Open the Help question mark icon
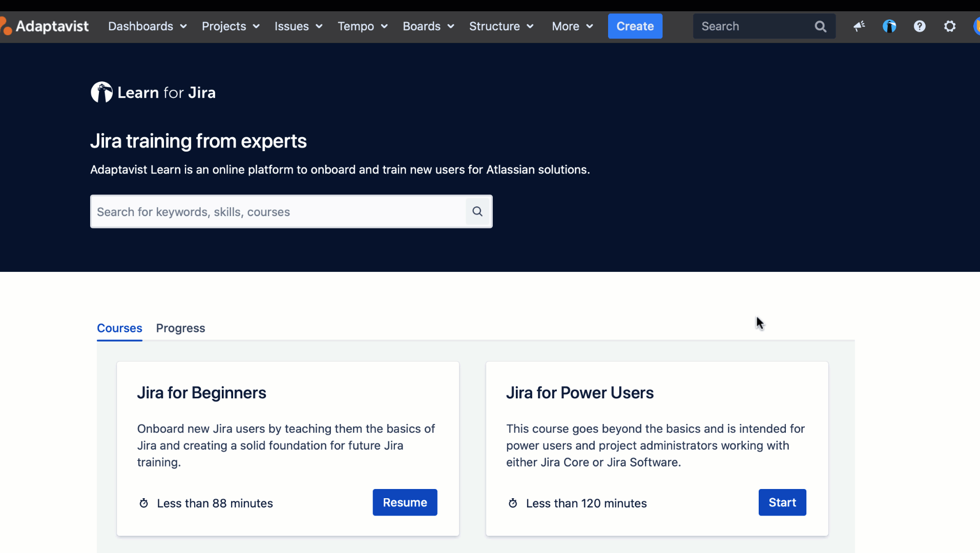This screenshot has height=553, width=980. [x=920, y=26]
